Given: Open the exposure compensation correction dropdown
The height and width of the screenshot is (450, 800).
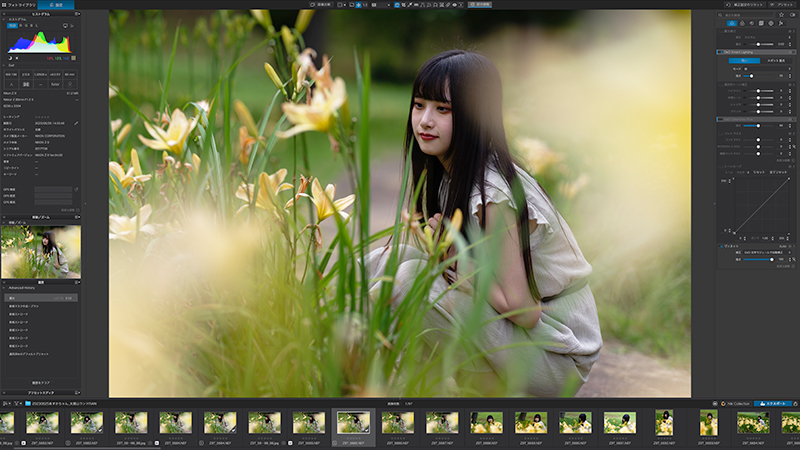Looking at the screenshot, I should (x=767, y=37).
